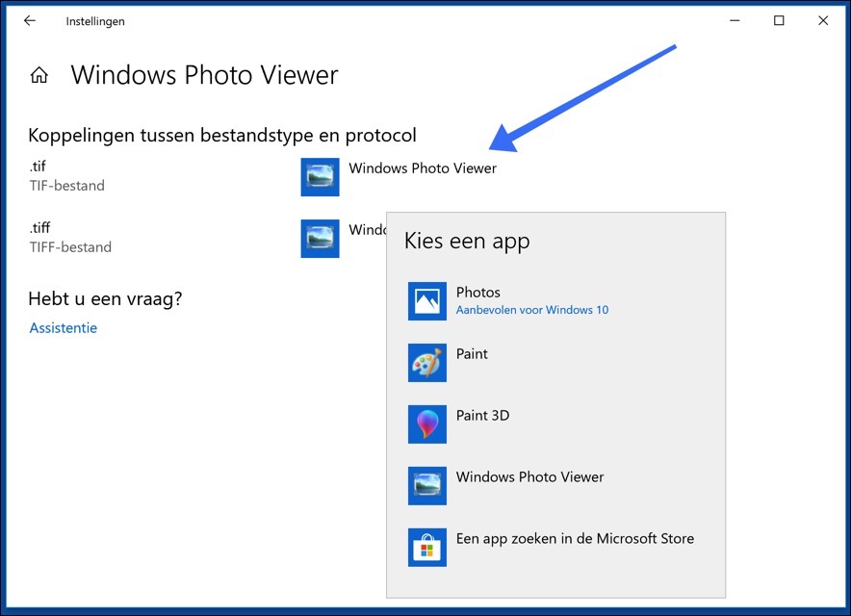This screenshot has width=851, height=616.
Task: Choose the Photos app icon
Action: (x=427, y=301)
